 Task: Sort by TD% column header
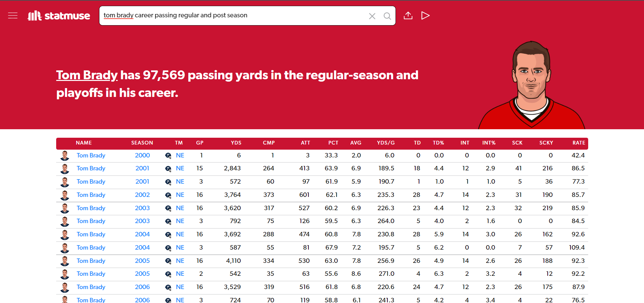click(x=438, y=143)
